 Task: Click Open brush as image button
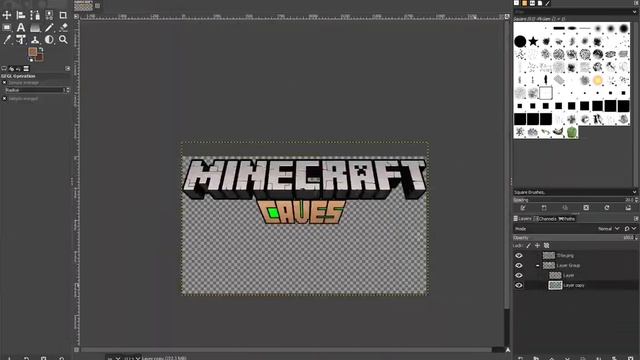coord(628,208)
